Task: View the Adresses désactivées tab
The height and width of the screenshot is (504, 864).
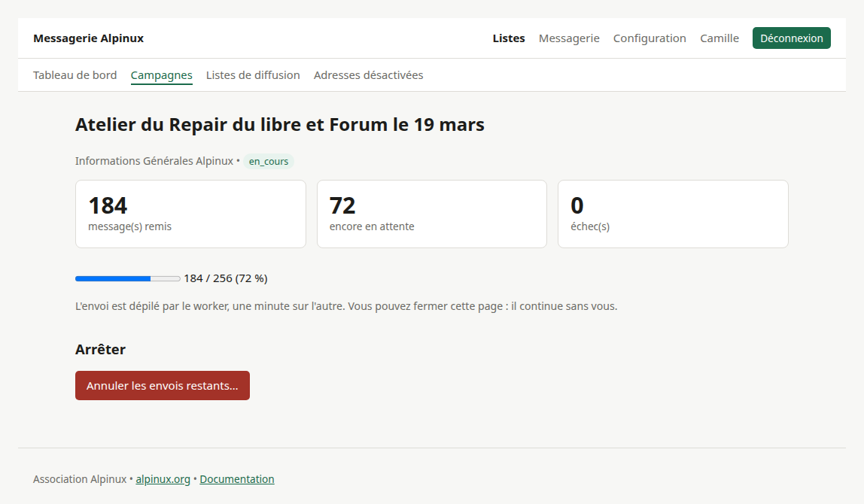Action: pos(368,75)
